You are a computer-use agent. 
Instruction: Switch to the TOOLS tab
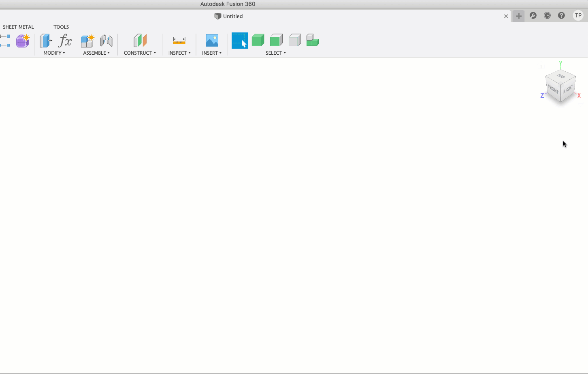tap(61, 27)
